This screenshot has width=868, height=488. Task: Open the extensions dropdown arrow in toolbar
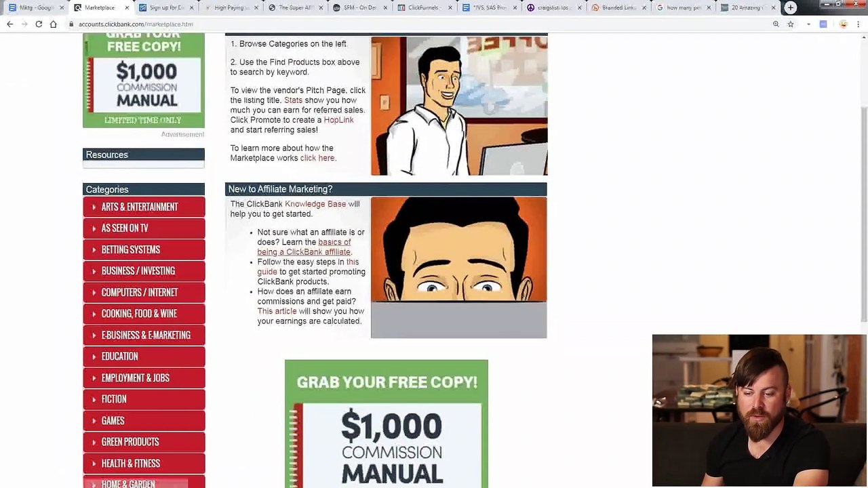pyautogui.click(x=808, y=24)
